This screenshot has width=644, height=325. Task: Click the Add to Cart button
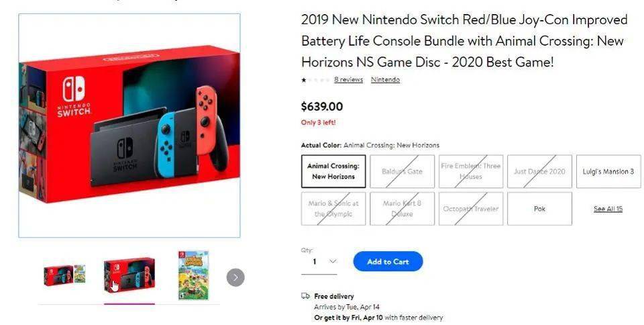coord(388,262)
